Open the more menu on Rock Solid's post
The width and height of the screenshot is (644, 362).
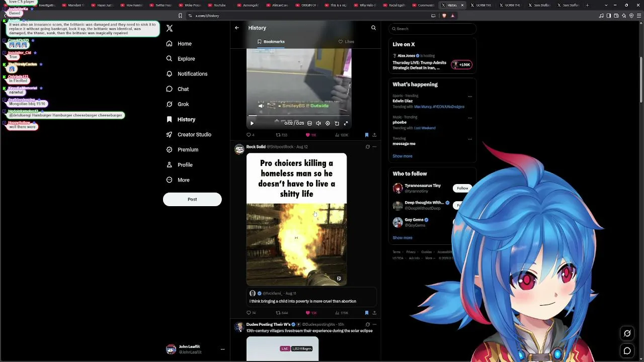374,147
